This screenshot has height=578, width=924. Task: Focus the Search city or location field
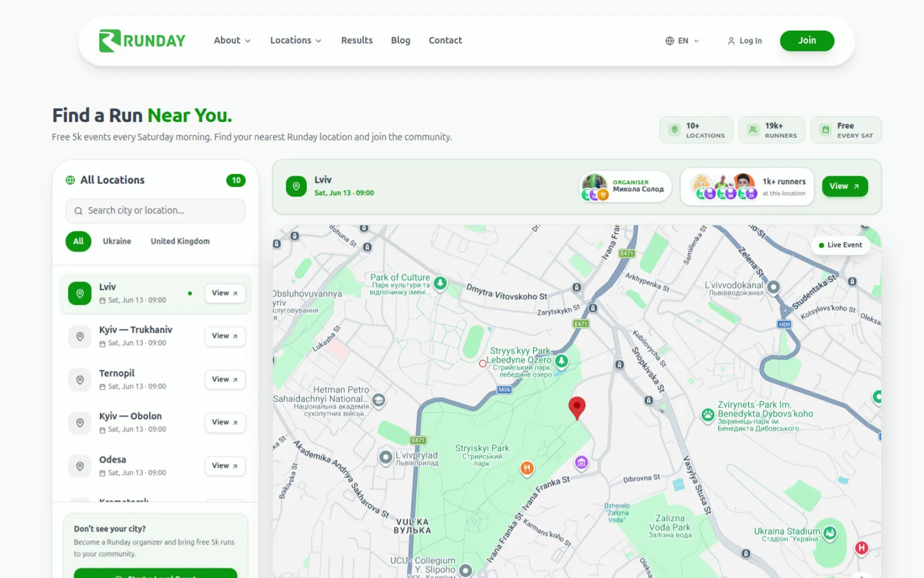(155, 211)
